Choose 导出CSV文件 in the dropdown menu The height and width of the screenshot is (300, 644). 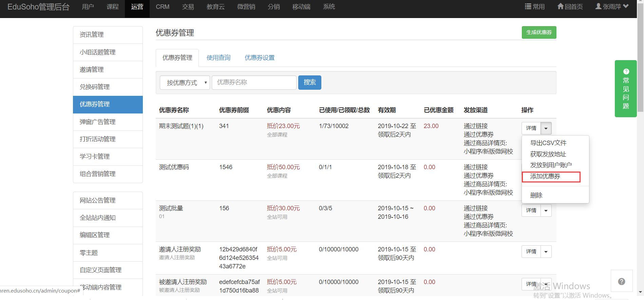click(548, 143)
